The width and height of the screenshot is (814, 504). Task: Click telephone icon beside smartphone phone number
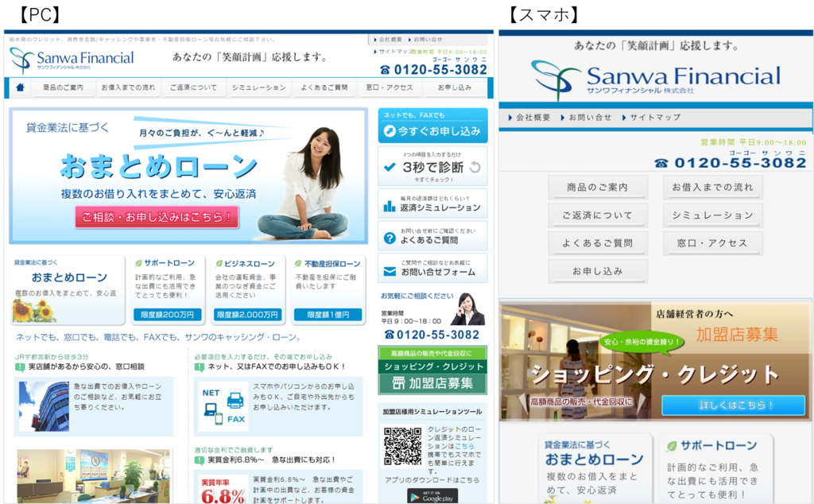pyautogui.click(x=661, y=164)
